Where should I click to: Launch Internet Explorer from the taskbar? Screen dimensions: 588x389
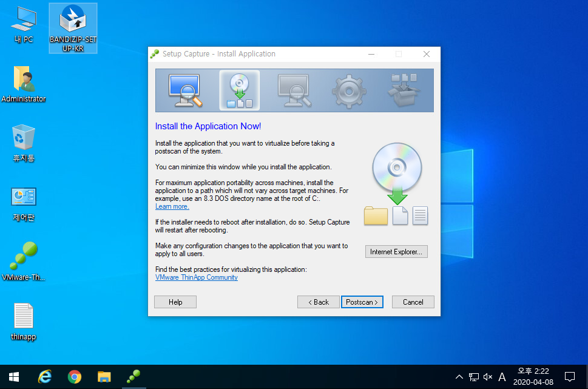45,377
